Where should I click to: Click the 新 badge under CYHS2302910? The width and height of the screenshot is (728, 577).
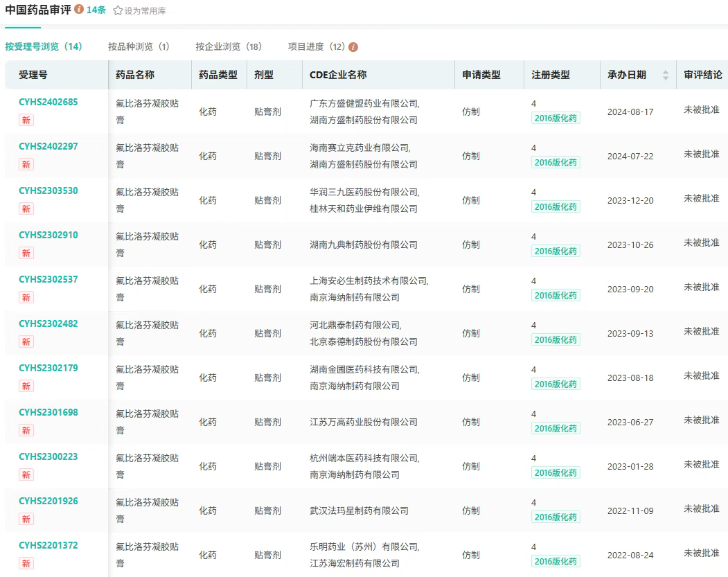point(26,253)
